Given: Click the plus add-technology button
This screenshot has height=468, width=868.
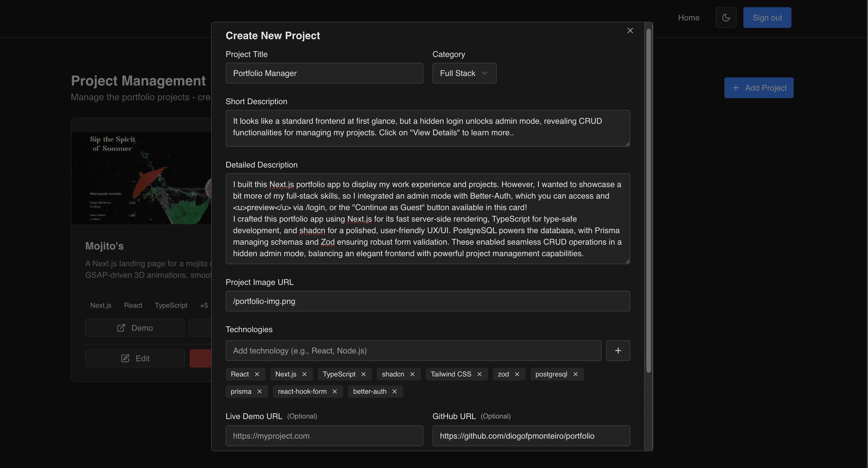Looking at the screenshot, I should (x=618, y=350).
